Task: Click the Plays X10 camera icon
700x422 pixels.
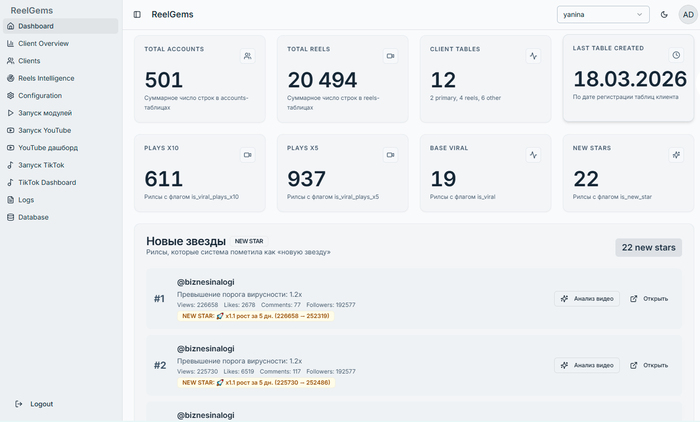Action: click(x=248, y=155)
